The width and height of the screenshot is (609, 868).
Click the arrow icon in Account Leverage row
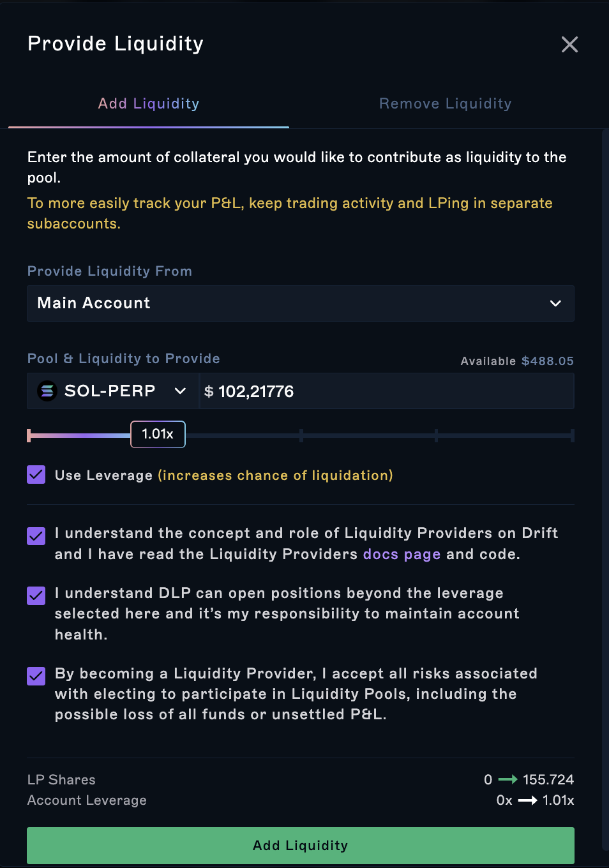pyautogui.click(x=527, y=800)
